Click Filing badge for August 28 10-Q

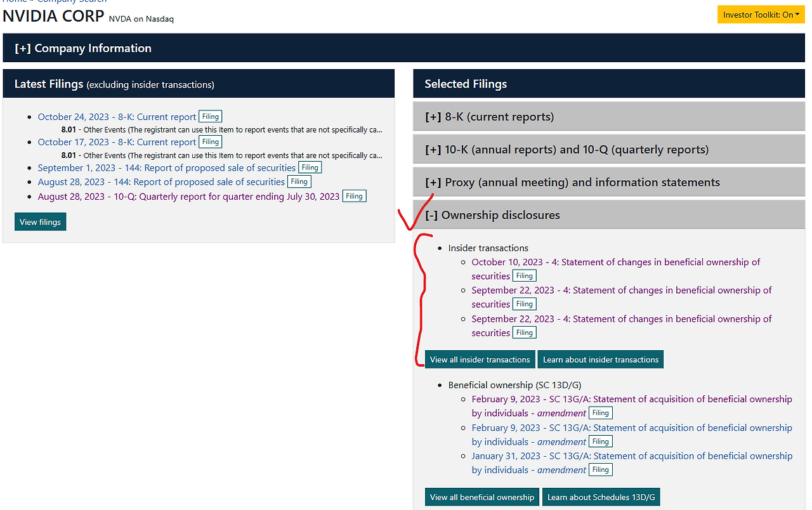click(354, 197)
